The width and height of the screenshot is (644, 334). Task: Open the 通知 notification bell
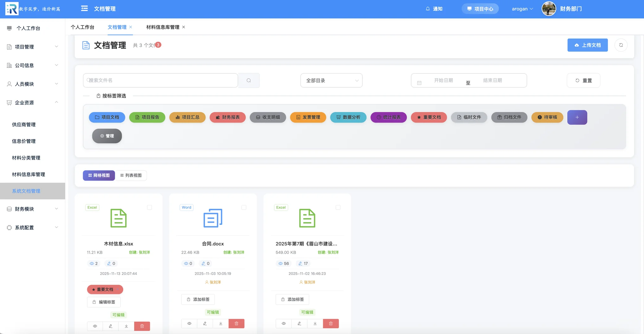pyautogui.click(x=434, y=8)
